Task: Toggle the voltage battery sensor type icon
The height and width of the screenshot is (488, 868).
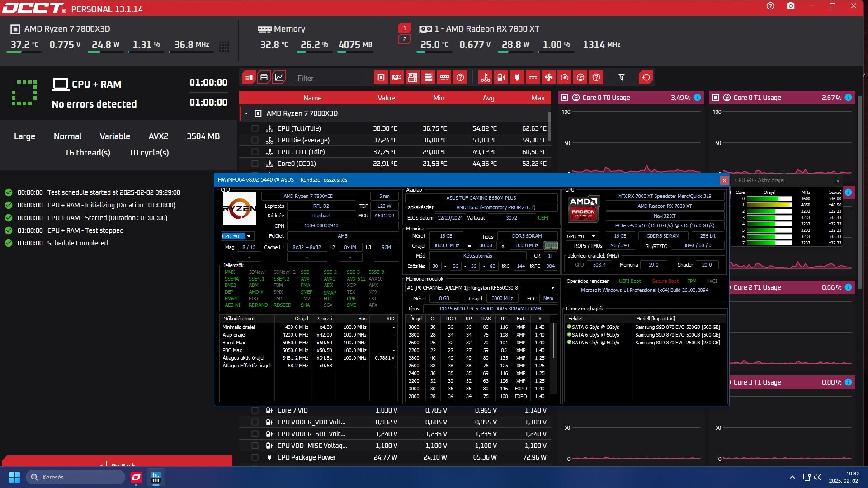Action: coord(501,78)
